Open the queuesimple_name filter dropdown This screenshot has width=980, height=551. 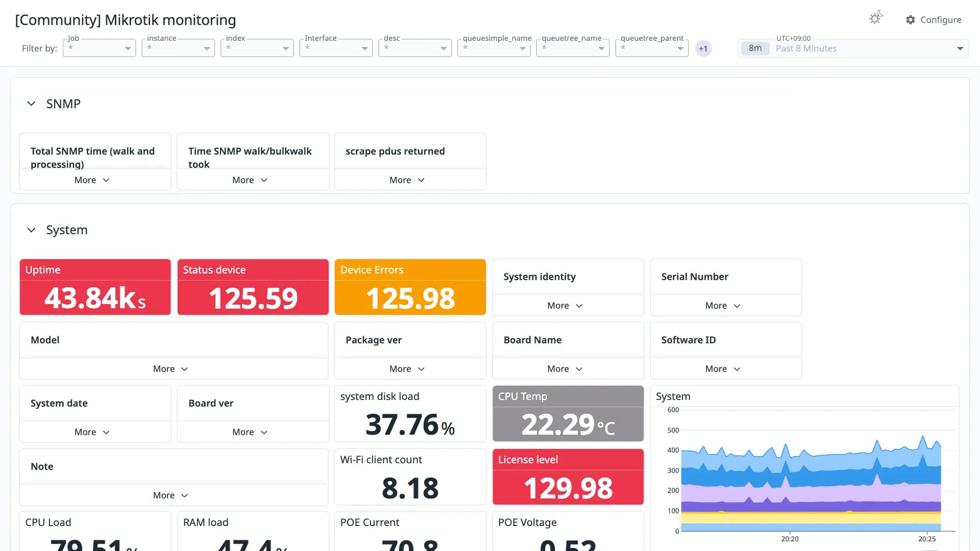494,48
